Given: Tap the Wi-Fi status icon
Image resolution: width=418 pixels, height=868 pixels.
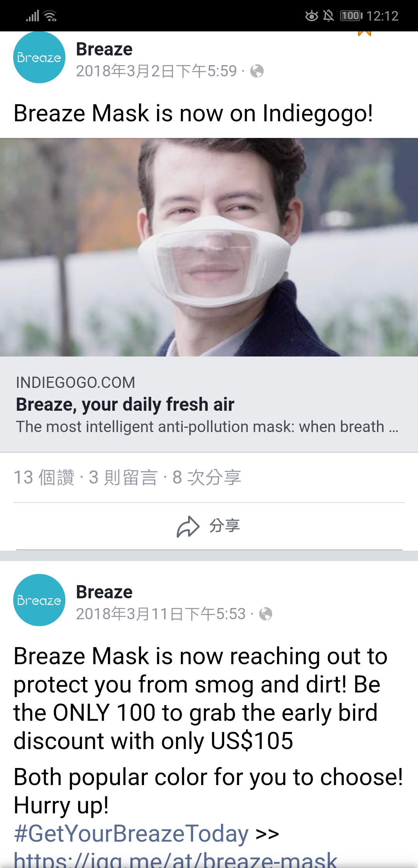Looking at the screenshot, I should tap(50, 16).
